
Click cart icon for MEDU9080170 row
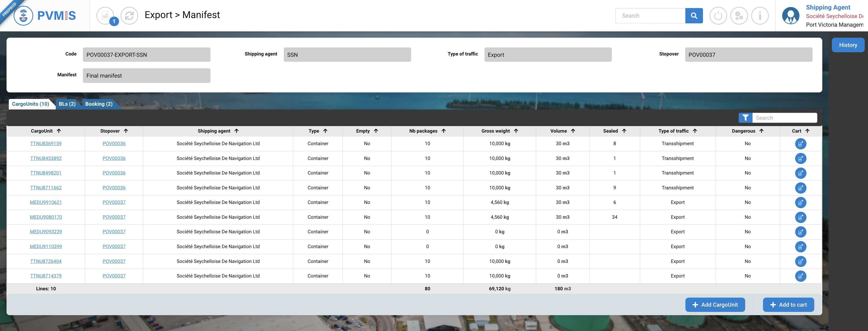pos(800,217)
